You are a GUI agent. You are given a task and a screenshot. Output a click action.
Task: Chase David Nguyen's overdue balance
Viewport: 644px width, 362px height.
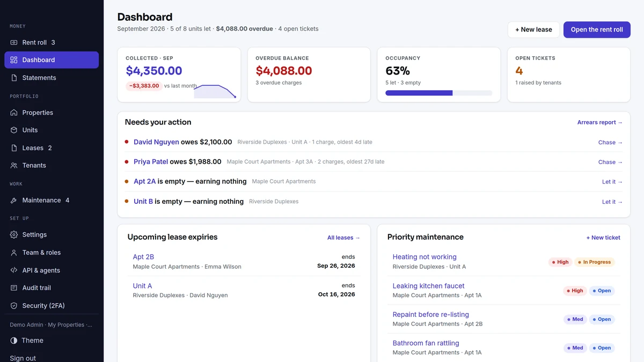click(611, 142)
